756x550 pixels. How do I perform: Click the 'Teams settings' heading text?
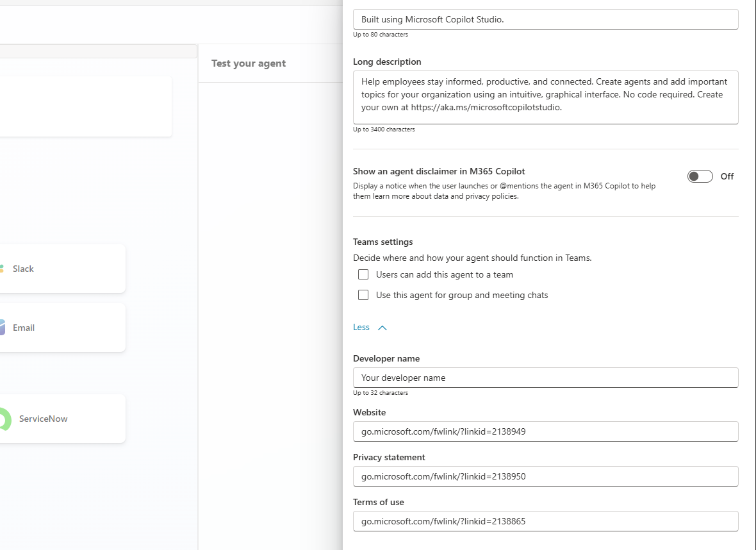point(383,242)
